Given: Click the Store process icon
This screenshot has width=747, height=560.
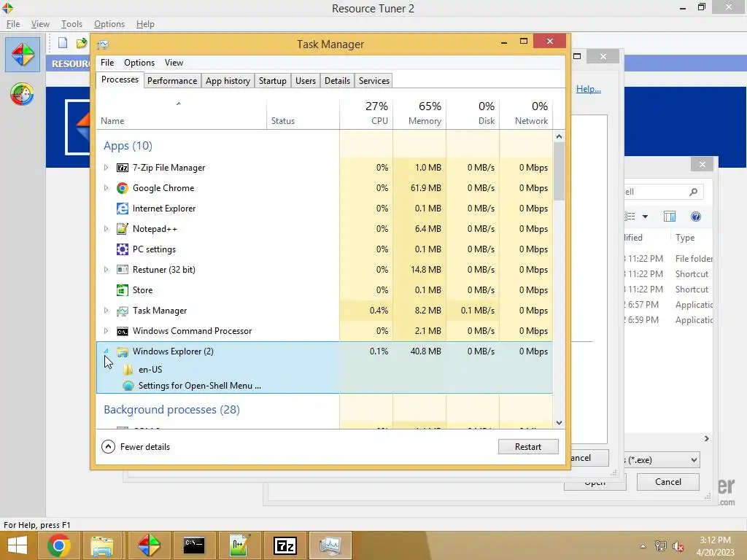Looking at the screenshot, I should [123, 290].
